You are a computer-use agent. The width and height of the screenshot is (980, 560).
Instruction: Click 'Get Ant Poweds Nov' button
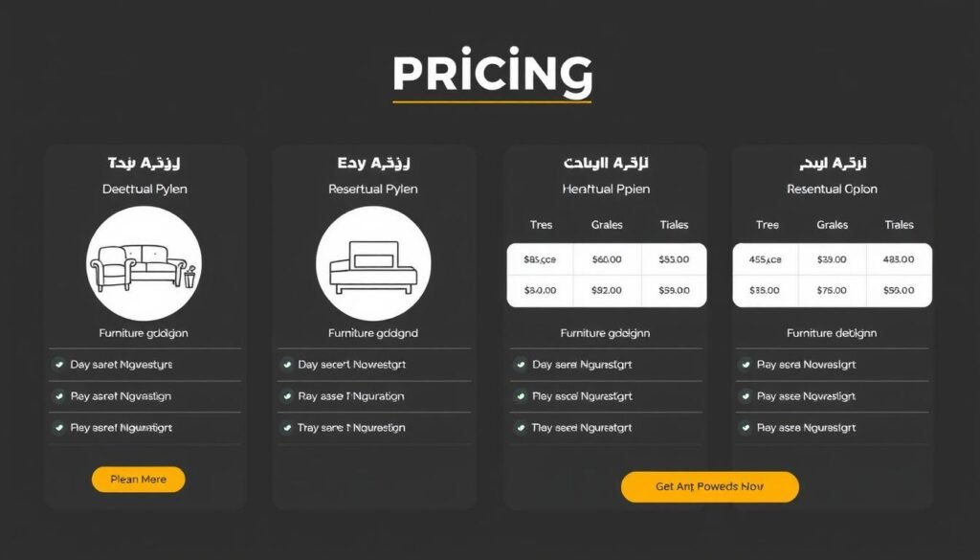click(x=709, y=486)
